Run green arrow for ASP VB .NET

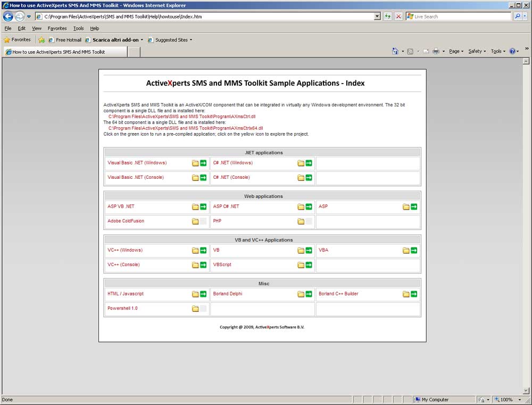tap(203, 206)
